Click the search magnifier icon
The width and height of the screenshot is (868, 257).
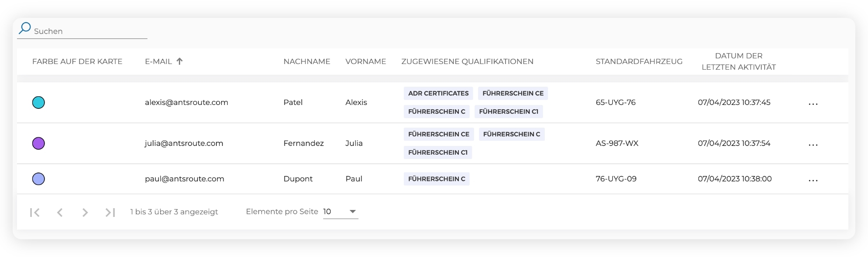pos(25,29)
